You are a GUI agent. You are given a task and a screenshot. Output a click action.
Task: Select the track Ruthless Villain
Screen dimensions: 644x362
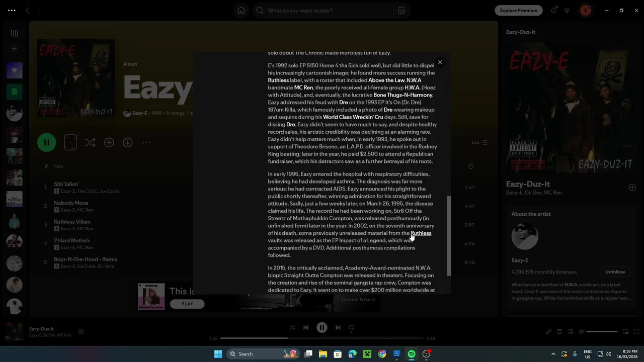coord(72,222)
